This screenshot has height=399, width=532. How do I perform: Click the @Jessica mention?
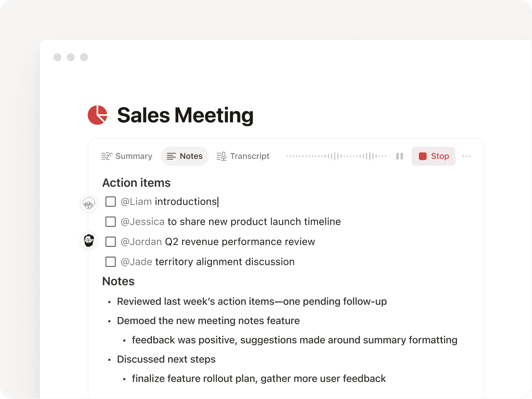pos(143,222)
